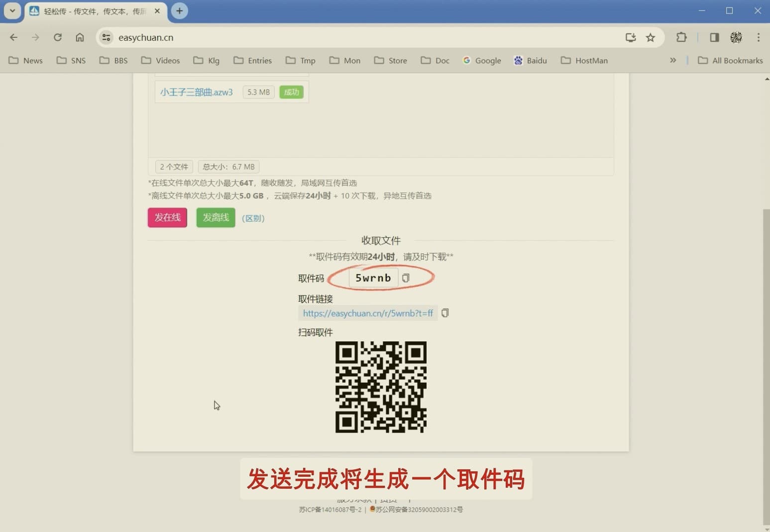
Task: Click the 收取文件 section heading
Action: (x=381, y=241)
